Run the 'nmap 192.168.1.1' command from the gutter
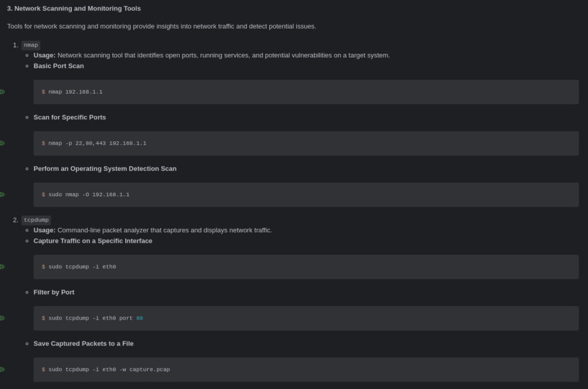The image size is (588, 389). (2, 92)
